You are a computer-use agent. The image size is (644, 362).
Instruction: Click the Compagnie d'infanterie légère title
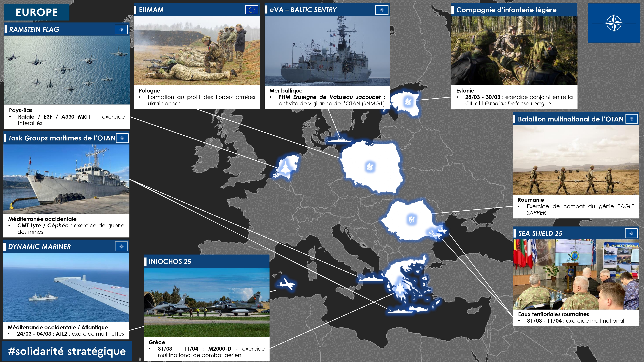pyautogui.click(x=506, y=10)
